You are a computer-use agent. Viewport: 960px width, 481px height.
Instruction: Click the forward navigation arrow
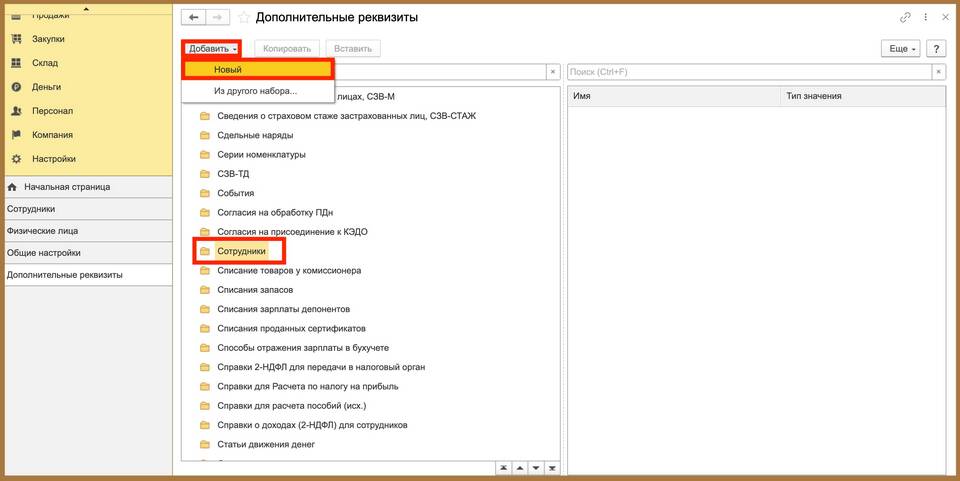pos(218,17)
